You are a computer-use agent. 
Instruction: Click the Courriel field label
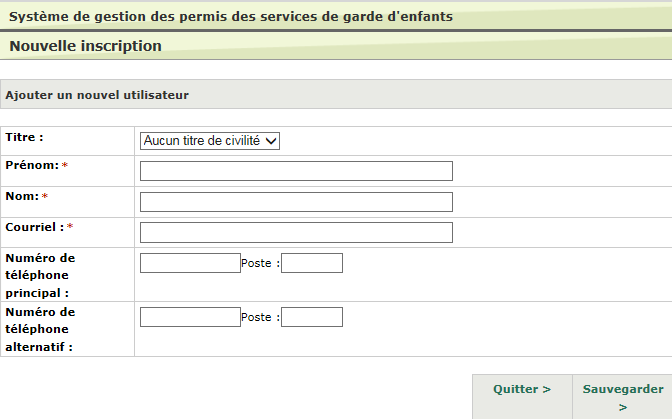(x=35, y=227)
